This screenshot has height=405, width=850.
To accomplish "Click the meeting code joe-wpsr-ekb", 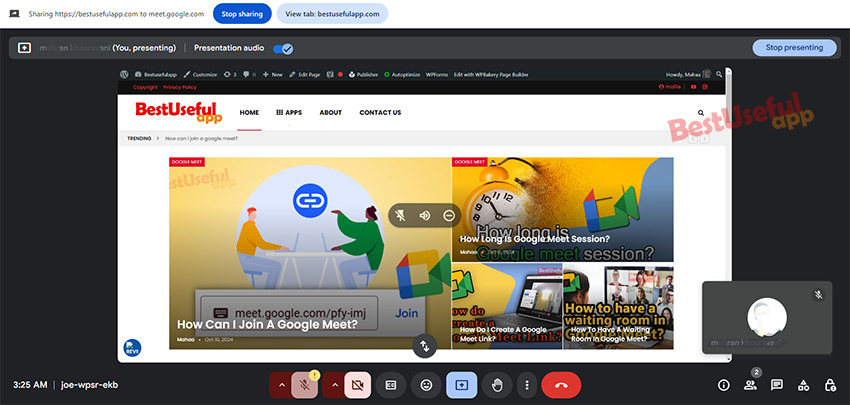I will pos(89,385).
